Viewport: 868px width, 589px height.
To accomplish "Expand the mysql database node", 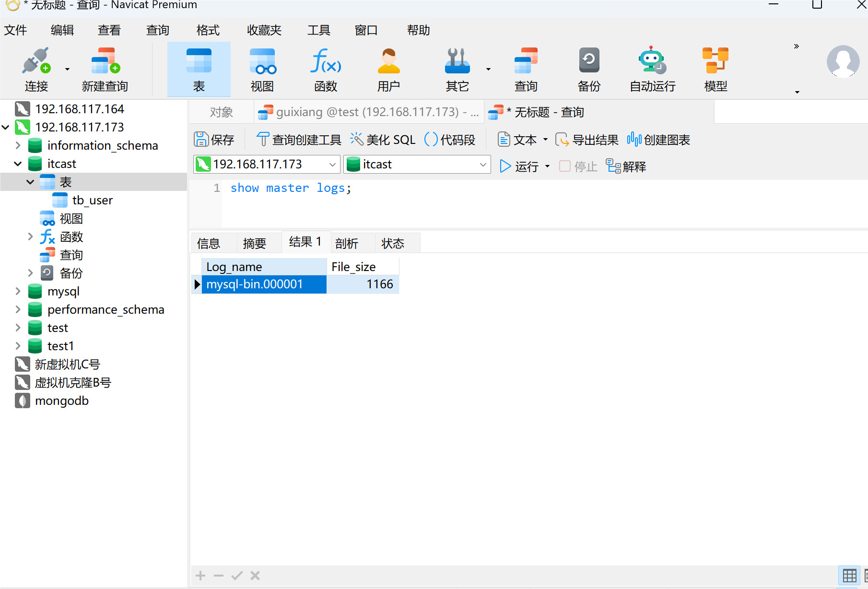I will coord(18,291).
